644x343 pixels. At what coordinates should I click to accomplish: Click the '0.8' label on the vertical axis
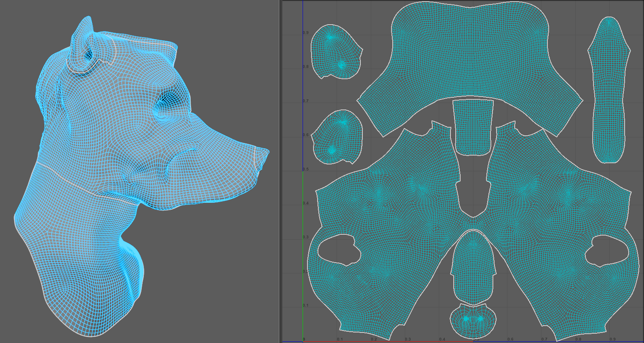tap(306, 67)
